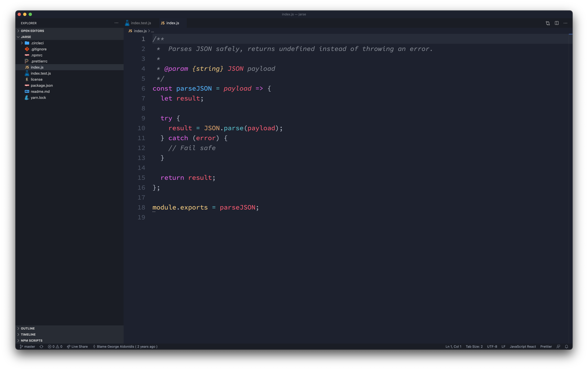Expand the TIMELINE panel
This screenshot has width=588, height=370.
tap(69, 335)
